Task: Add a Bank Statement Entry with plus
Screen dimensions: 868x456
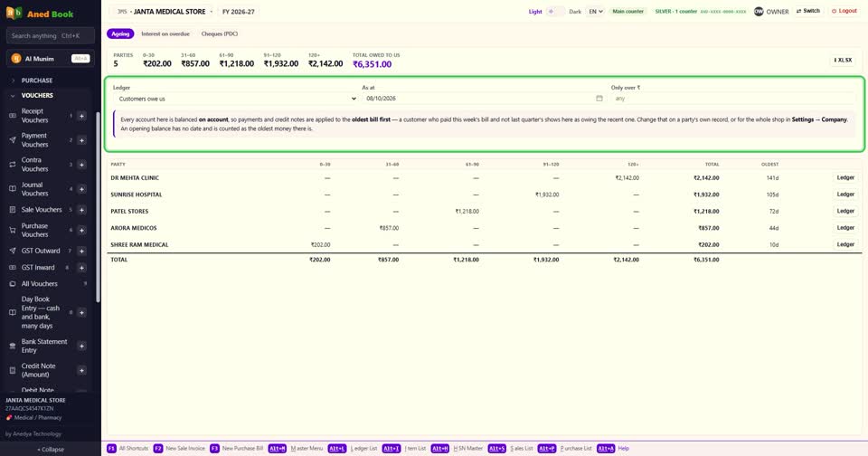Action: click(81, 347)
